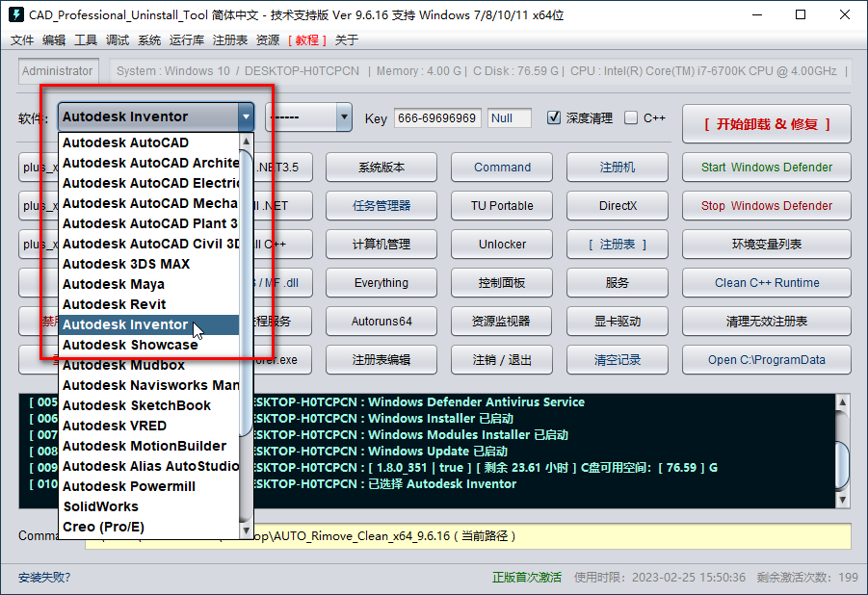Viewport: 868px width, 595px height.
Task: Select Autodesk AutoCAD Plant 3D entry
Action: pos(148,223)
